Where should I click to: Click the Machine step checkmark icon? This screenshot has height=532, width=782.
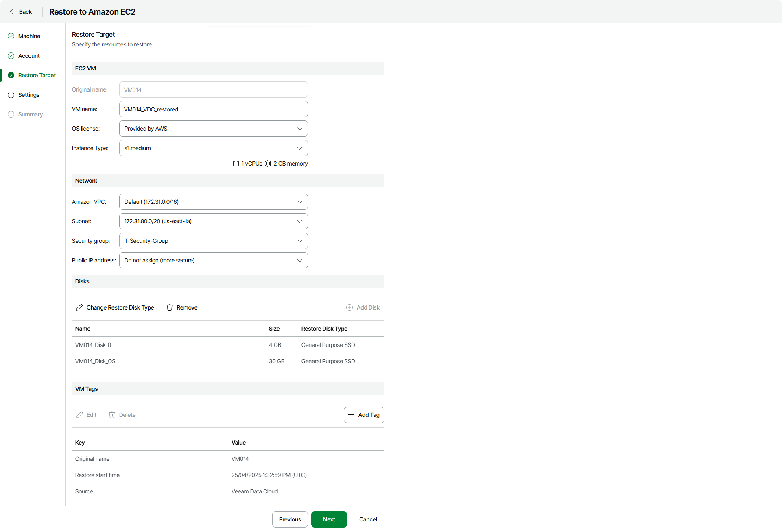pyautogui.click(x=11, y=36)
